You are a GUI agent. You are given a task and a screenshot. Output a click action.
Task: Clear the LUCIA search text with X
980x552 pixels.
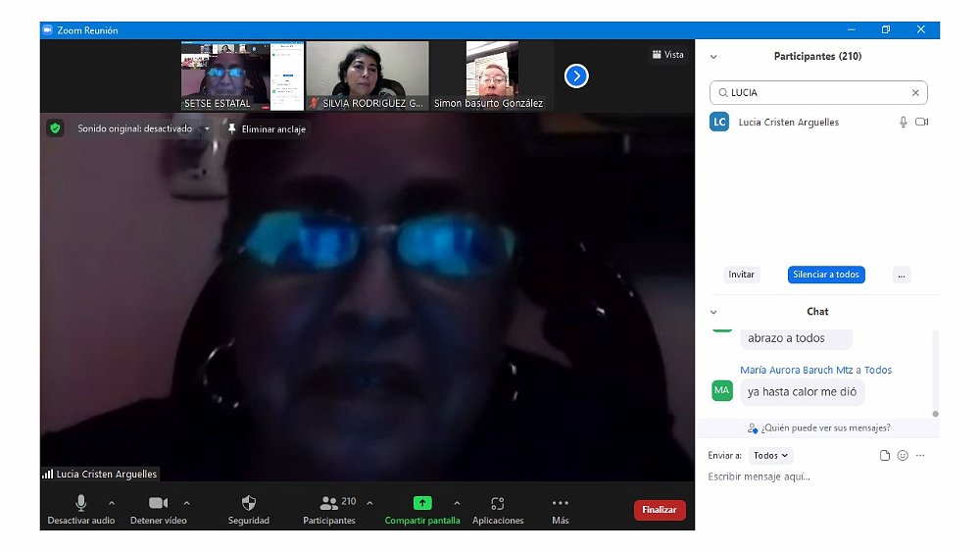915,93
